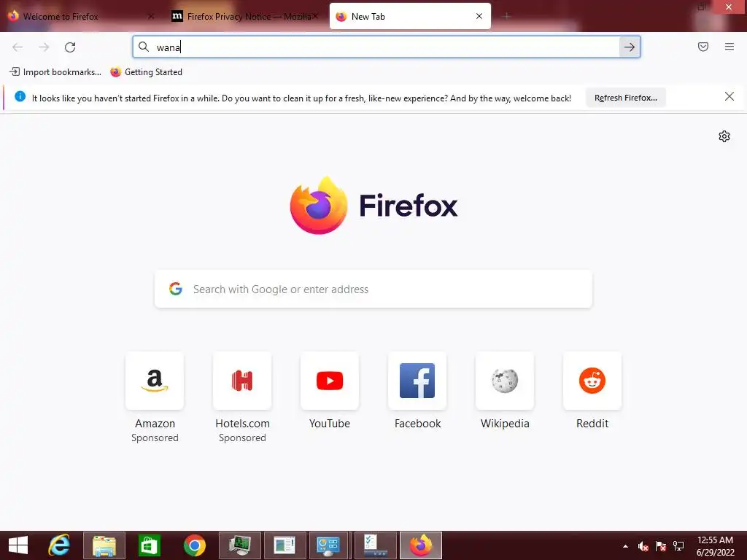Reload the current page
The image size is (747, 560).
point(70,47)
